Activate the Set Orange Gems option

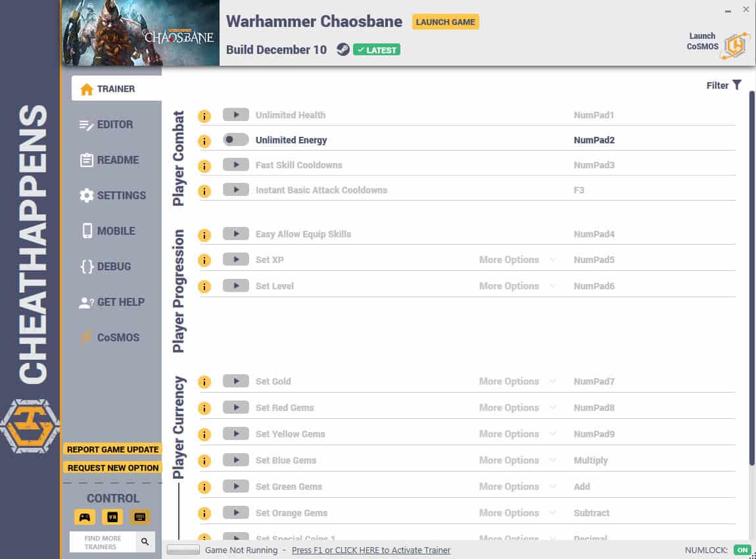(236, 513)
